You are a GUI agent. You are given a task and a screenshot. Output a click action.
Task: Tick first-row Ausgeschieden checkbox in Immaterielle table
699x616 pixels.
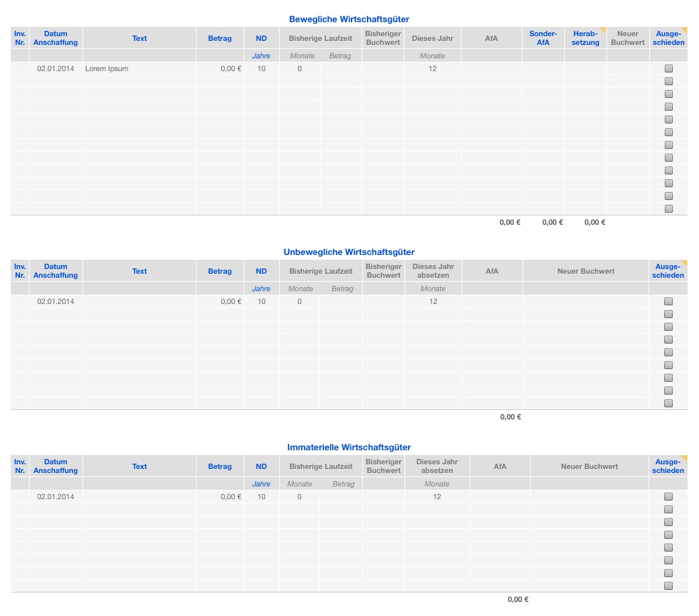click(x=668, y=497)
